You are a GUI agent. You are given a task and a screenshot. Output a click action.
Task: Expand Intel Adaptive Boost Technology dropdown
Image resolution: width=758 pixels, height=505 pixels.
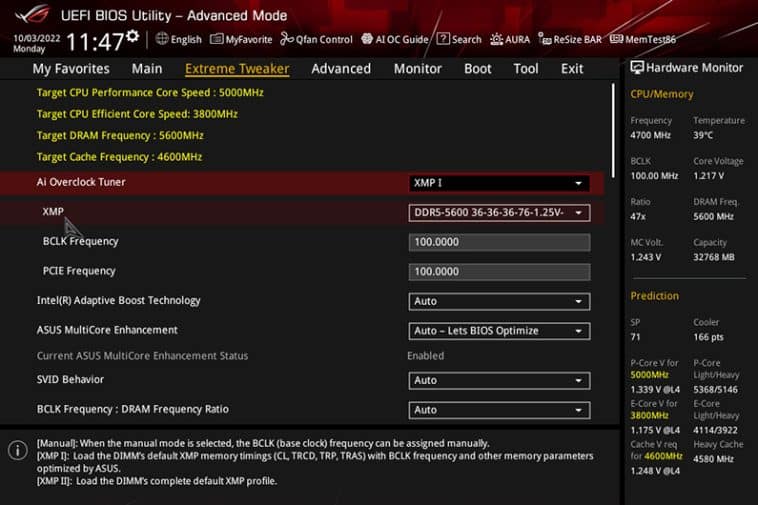coord(499,301)
